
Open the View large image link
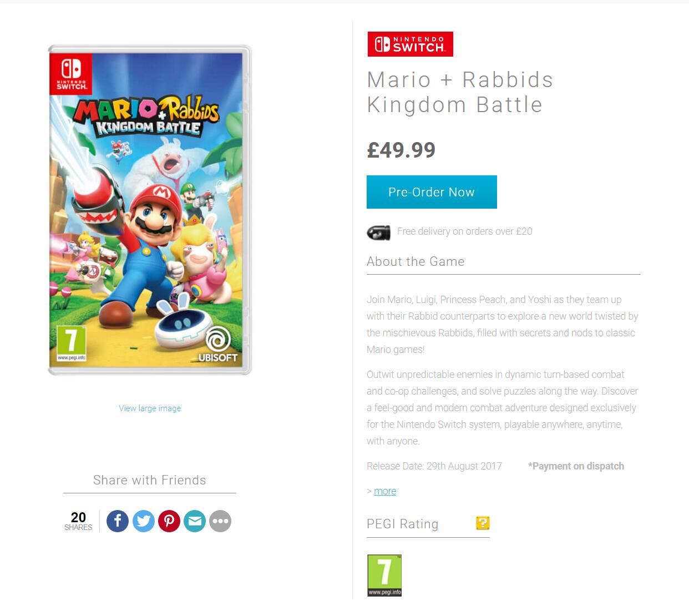(x=150, y=408)
